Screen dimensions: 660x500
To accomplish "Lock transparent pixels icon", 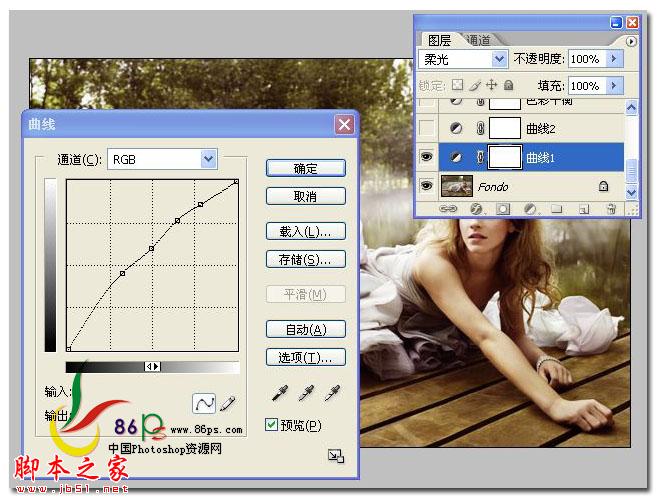I will point(457,85).
